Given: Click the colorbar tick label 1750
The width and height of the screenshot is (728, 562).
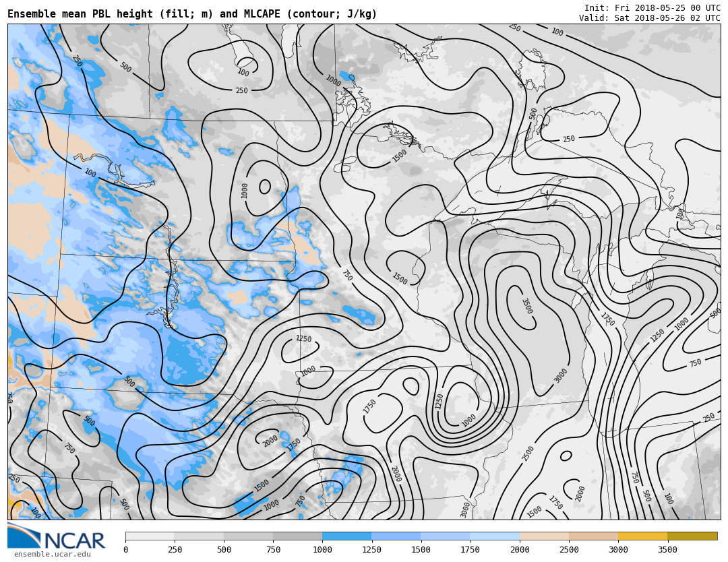Looking at the screenshot, I should click(x=470, y=550).
